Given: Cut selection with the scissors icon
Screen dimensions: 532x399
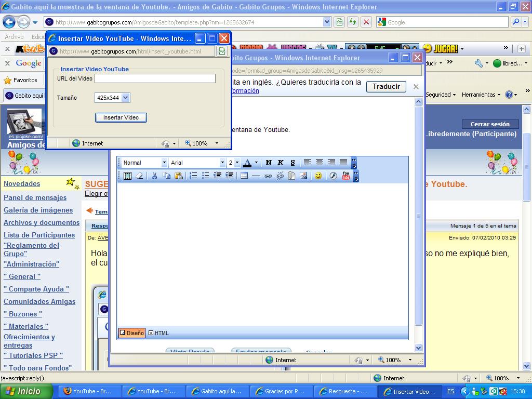Looking at the screenshot, I should click(154, 176).
